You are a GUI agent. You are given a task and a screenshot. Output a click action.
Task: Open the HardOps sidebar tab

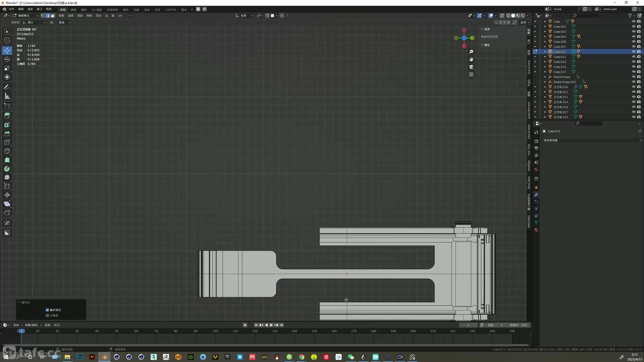(529, 166)
